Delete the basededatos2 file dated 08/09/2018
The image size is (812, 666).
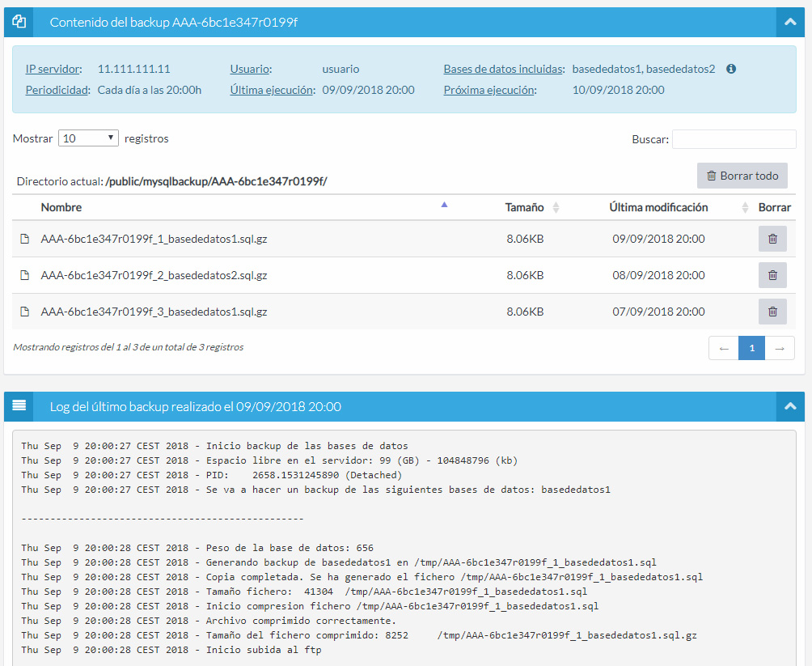tap(772, 275)
